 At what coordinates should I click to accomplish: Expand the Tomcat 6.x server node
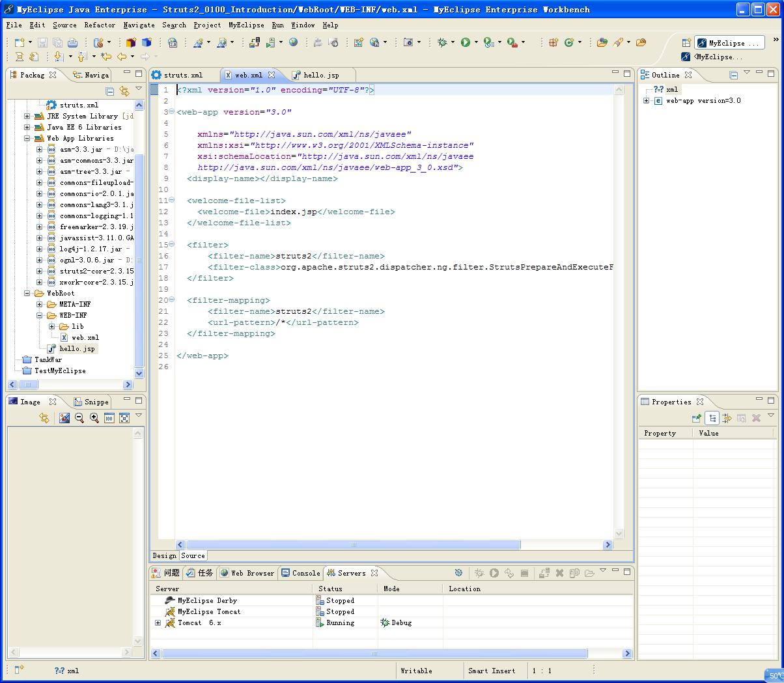point(158,623)
